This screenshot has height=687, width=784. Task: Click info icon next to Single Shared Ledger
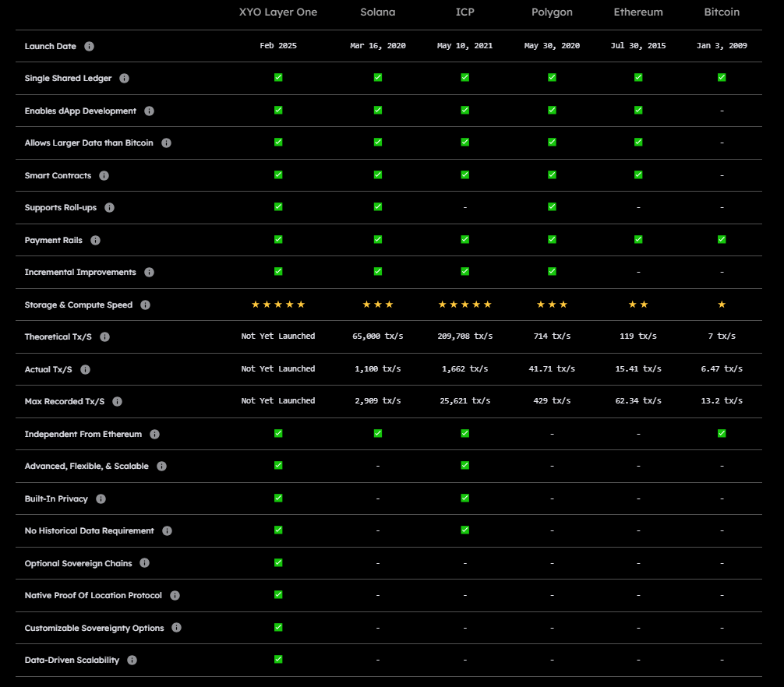(x=124, y=78)
